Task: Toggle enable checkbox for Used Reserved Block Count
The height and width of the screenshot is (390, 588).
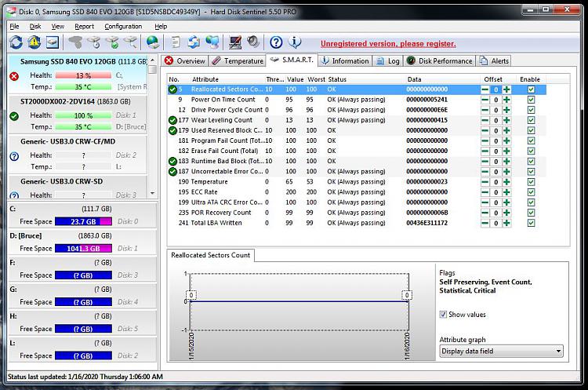Action: [x=531, y=130]
